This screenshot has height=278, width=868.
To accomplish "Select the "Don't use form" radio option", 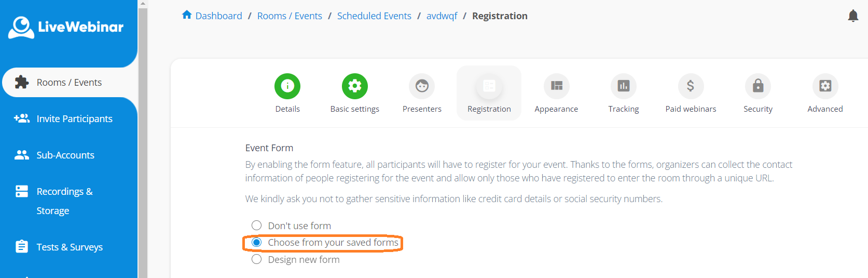I will coord(256,226).
